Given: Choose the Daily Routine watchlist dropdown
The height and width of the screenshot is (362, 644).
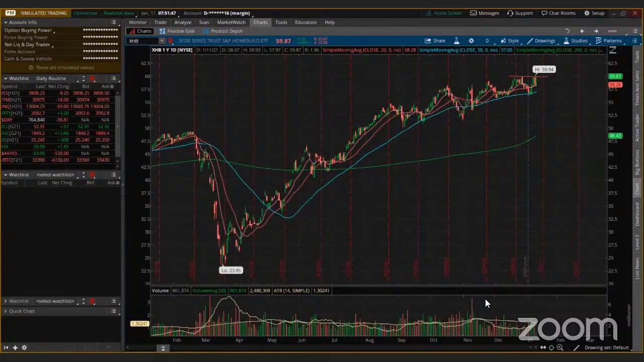Looking at the screenshot, I should (x=58, y=78).
